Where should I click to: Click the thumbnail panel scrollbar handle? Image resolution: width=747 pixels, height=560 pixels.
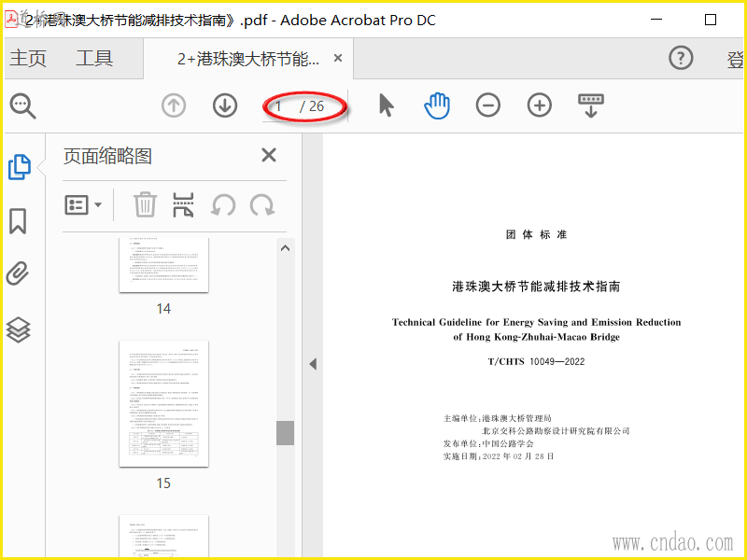pyautogui.click(x=285, y=433)
